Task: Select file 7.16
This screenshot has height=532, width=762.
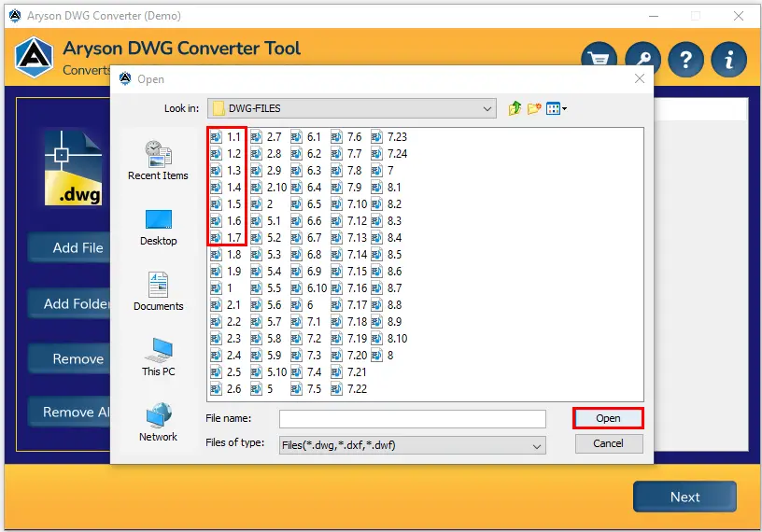Action: click(349, 288)
